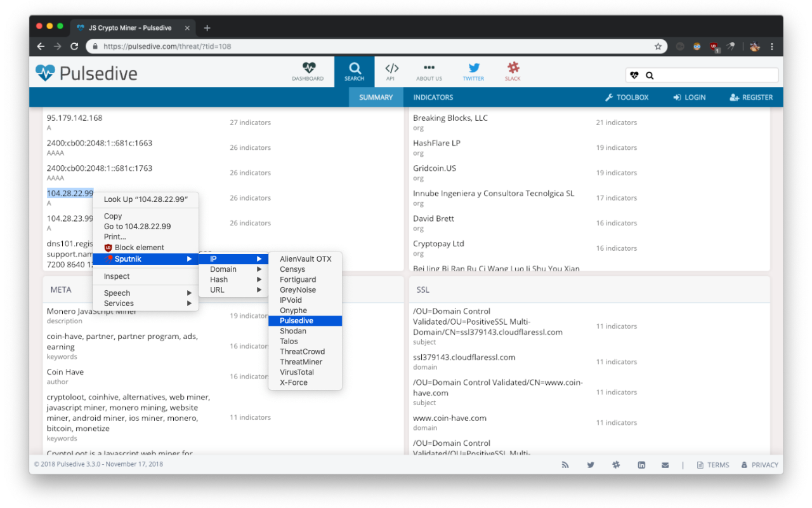This screenshot has width=812, height=508.
Task: Open the Dashboard heartbeat icon
Action: (x=309, y=67)
